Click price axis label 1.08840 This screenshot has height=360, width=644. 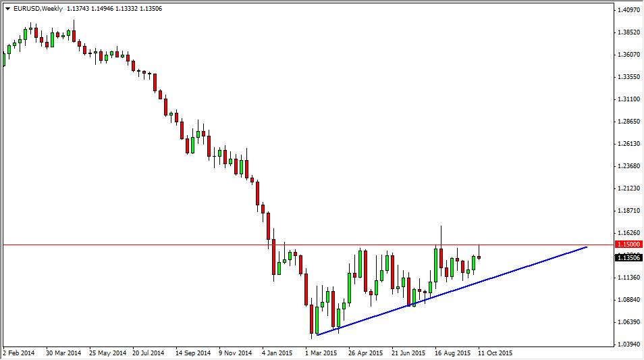tap(628, 300)
